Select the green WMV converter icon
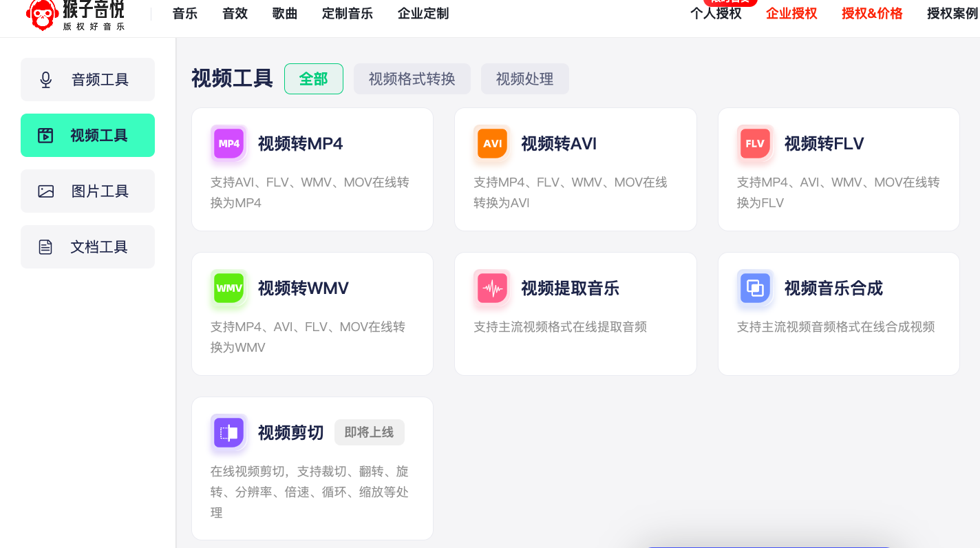The height and width of the screenshot is (548, 980). [228, 288]
